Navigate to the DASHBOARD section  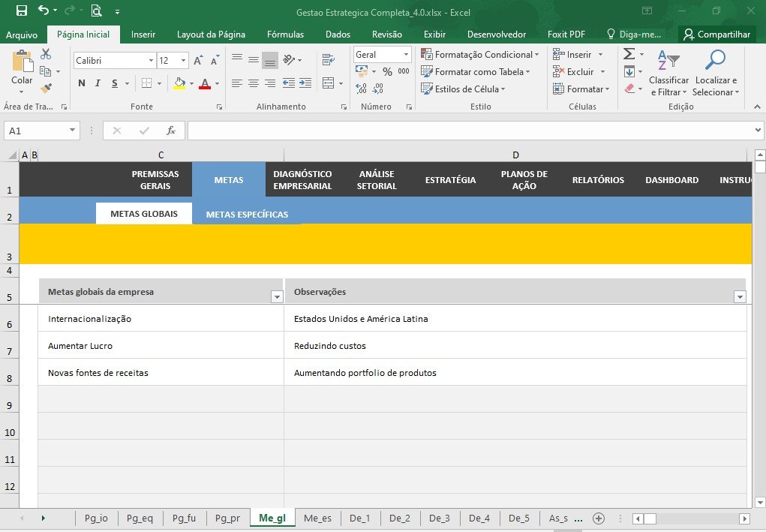click(671, 180)
